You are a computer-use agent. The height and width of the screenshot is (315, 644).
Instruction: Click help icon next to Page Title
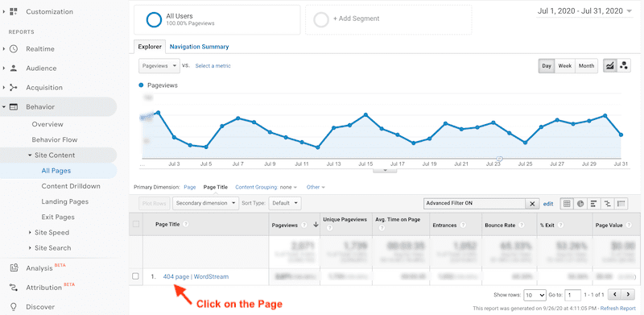tap(186, 224)
